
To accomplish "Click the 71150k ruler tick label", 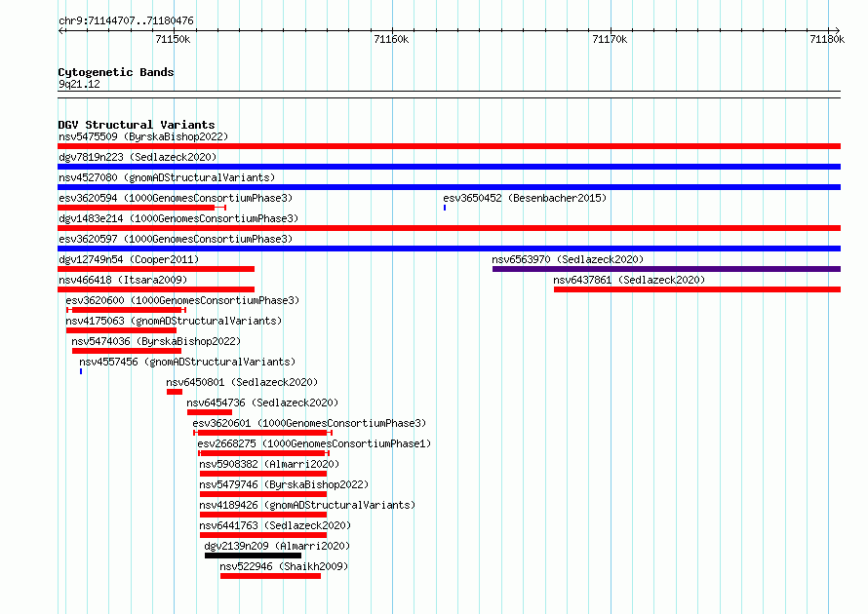I will pos(173,39).
